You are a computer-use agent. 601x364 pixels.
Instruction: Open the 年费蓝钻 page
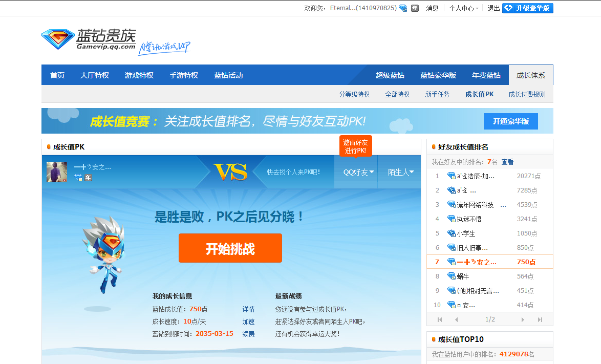486,75
